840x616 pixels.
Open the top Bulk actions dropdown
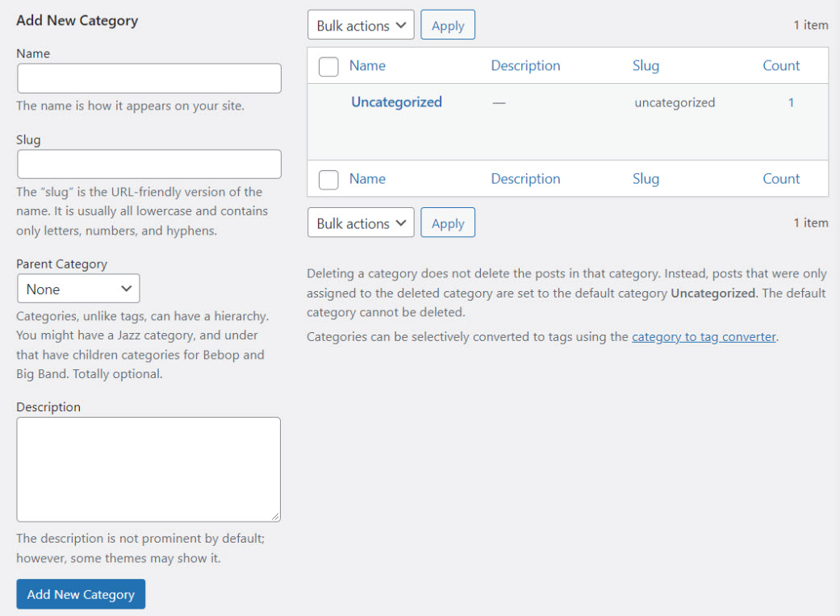(361, 24)
